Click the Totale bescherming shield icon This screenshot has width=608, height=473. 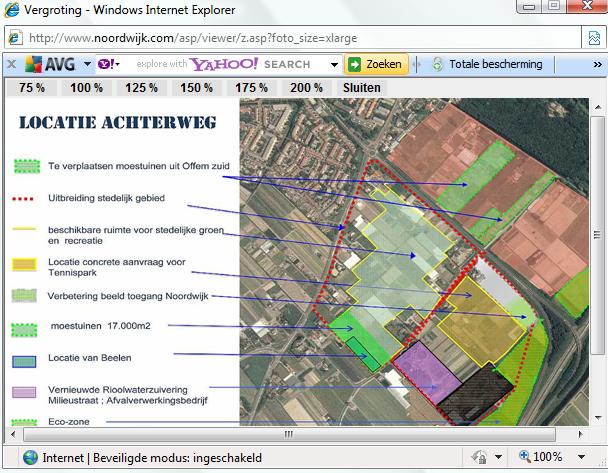click(x=437, y=64)
